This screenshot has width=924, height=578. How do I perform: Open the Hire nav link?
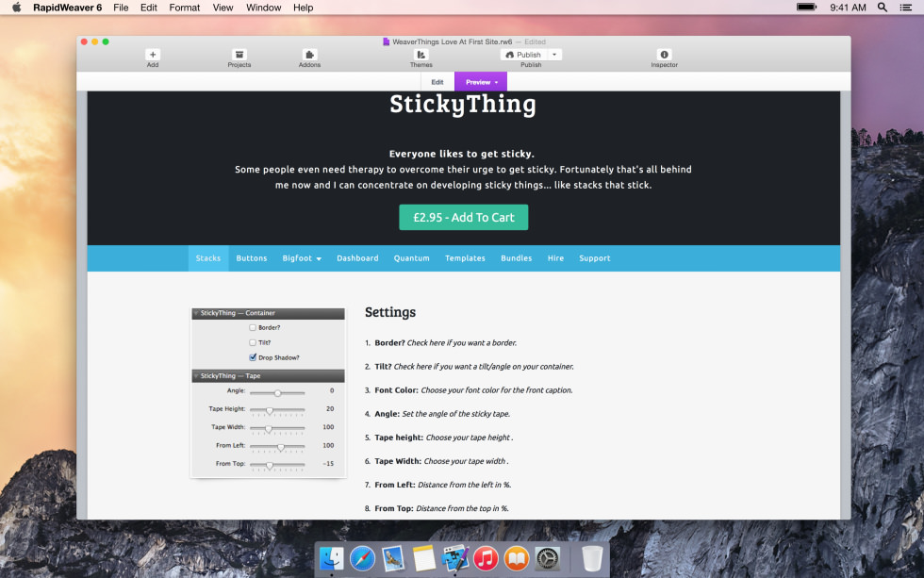pyautogui.click(x=555, y=258)
